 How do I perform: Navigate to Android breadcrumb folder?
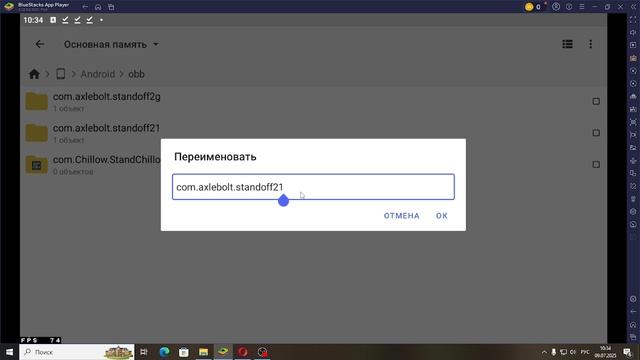pos(98,74)
